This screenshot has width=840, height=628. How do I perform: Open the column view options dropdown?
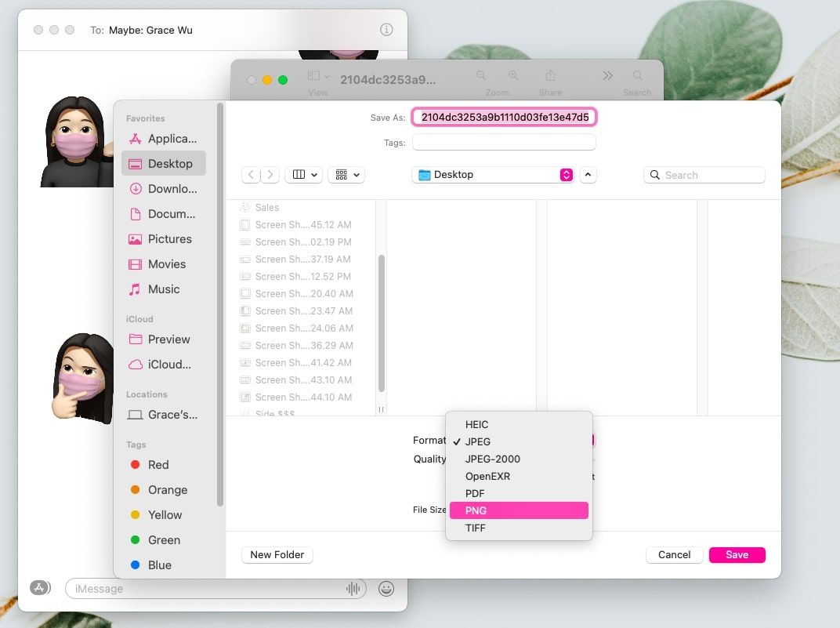click(304, 175)
